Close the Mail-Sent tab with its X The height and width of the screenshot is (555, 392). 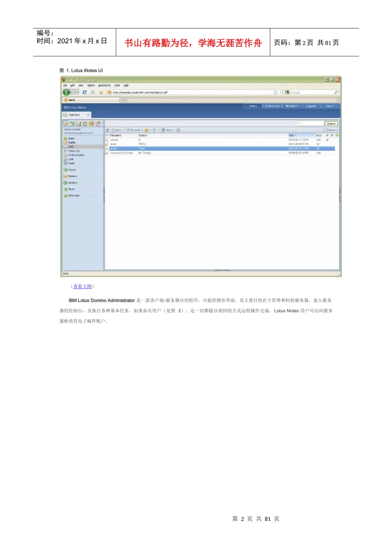[88, 115]
